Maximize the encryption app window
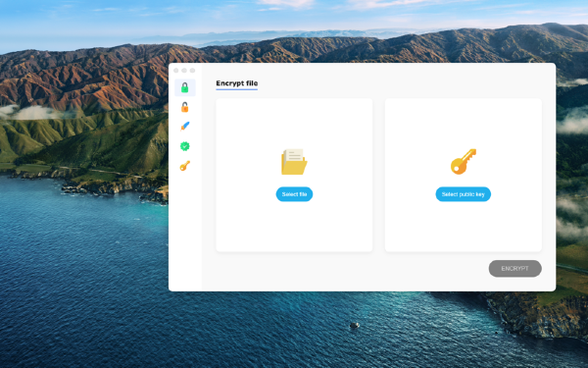588x368 pixels. [x=192, y=71]
